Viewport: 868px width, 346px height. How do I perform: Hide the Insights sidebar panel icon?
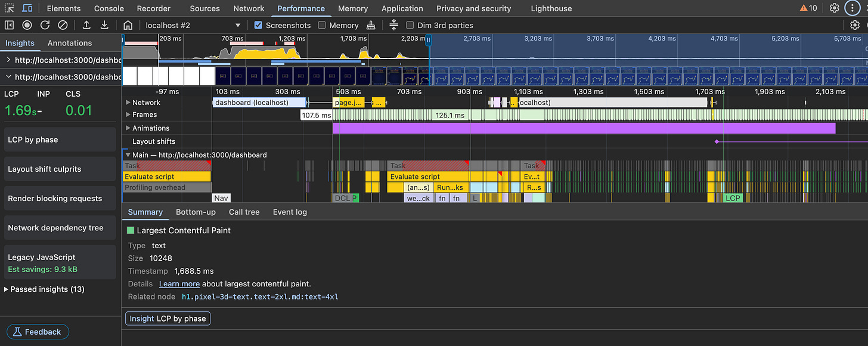[x=9, y=25]
